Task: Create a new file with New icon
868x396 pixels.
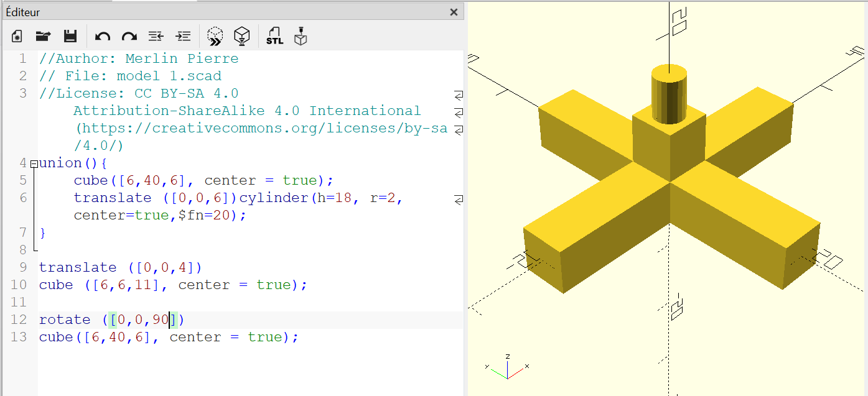Action: 17,37
